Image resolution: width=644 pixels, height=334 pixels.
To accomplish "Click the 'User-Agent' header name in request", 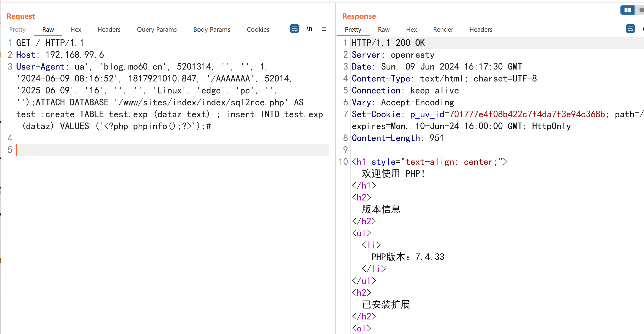I will pyautogui.click(x=40, y=67).
